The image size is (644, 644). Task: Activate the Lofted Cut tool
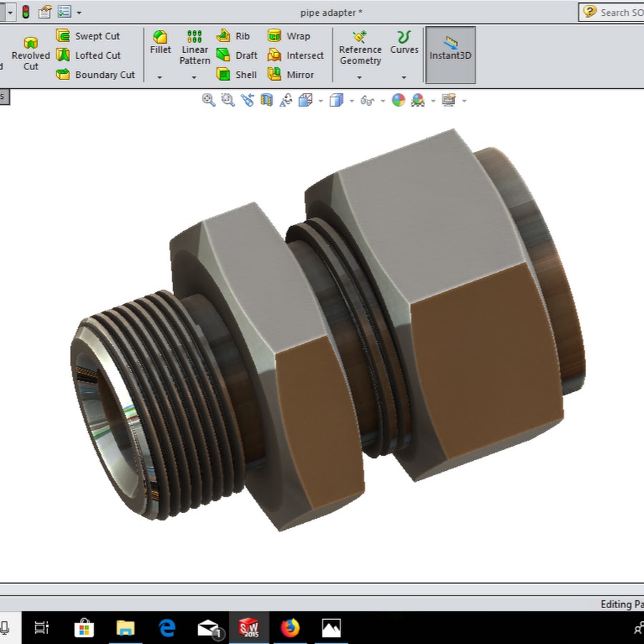click(88, 55)
